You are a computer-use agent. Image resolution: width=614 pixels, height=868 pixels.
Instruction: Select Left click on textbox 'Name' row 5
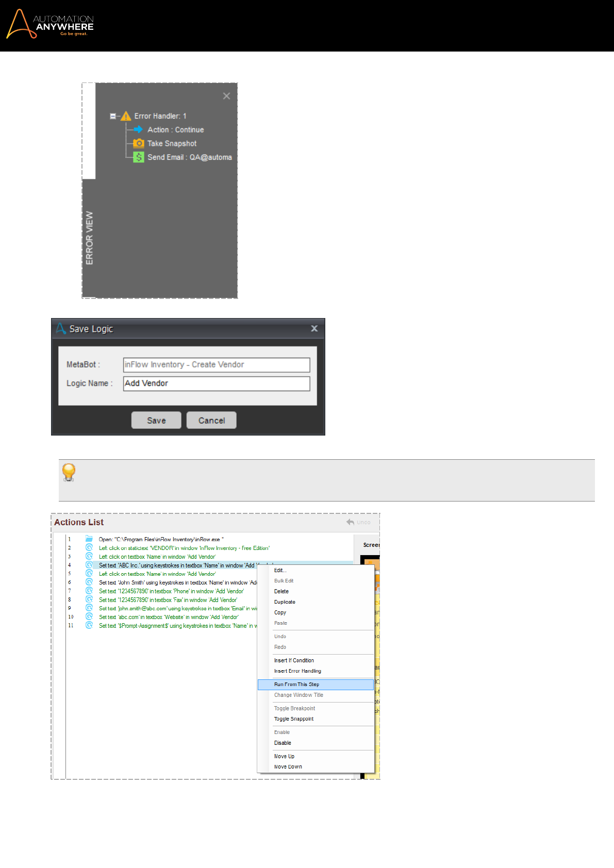coord(157,574)
